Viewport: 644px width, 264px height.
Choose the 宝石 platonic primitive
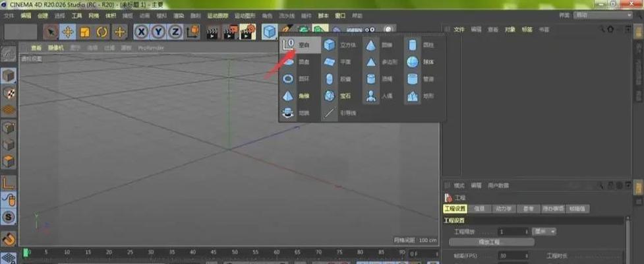tap(337, 96)
